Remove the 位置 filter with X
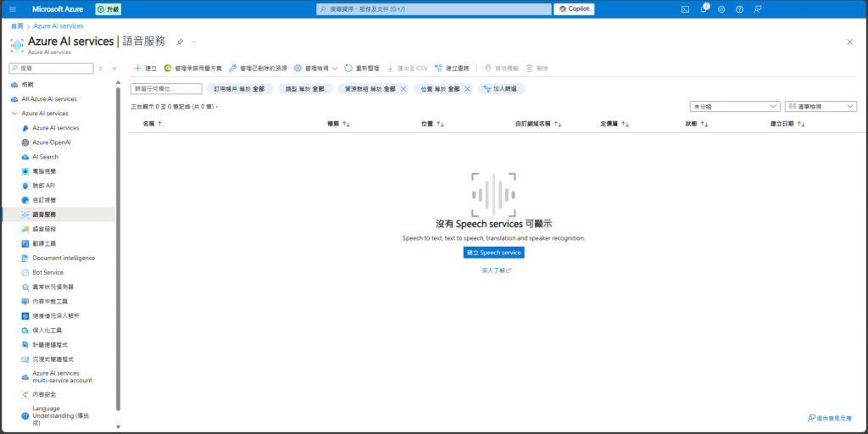Viewport: 868px width, 434px height. tap(467, 88)
